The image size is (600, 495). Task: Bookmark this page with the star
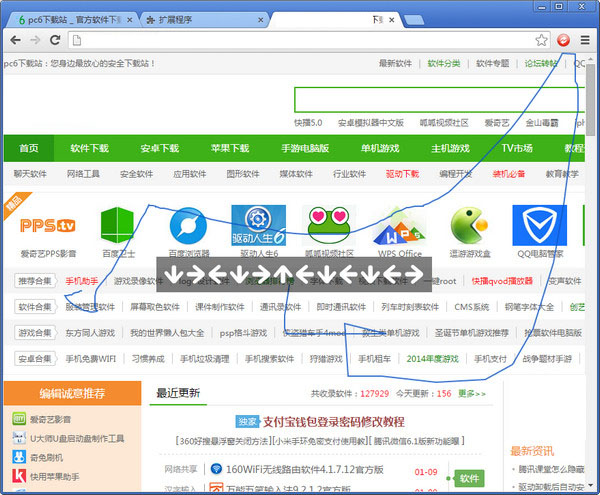(541, 40)
